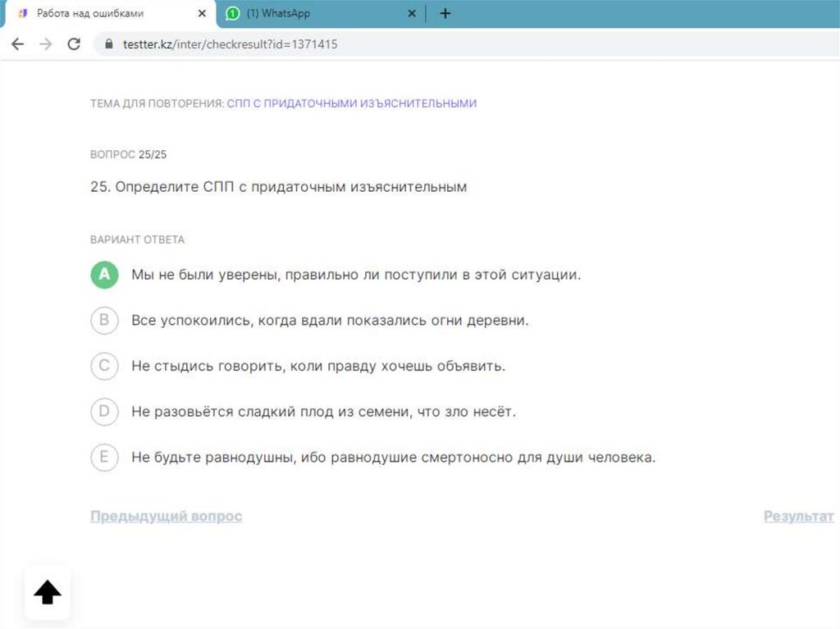The image size is (840, 629).
Task: Click the padlock site info icon
Action: [109, 44]
